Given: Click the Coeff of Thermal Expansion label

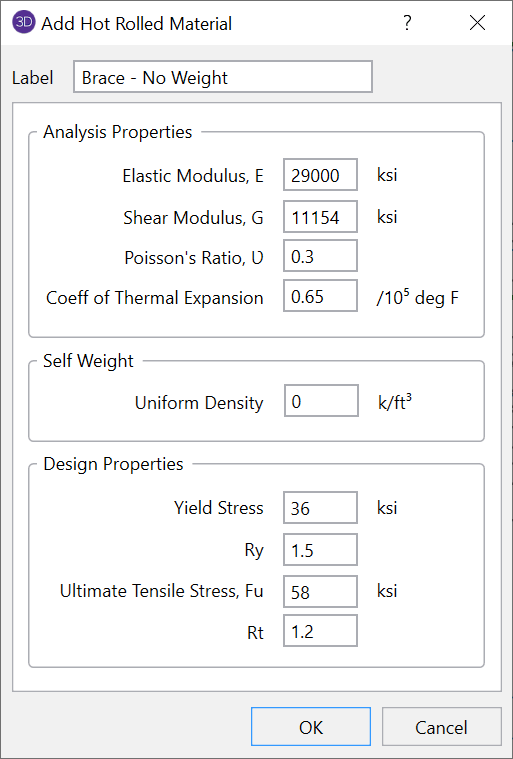Looking at the screenshot, I should pos(155,298).
